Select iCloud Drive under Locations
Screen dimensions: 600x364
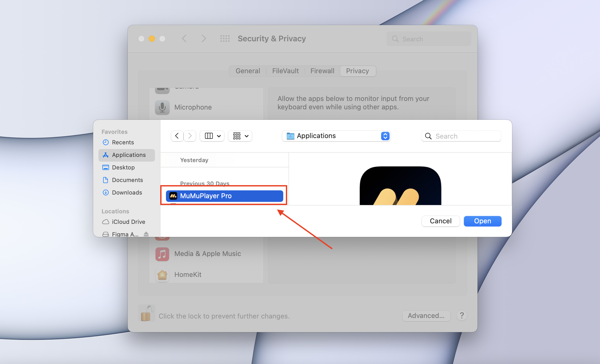tap(128, 222)
